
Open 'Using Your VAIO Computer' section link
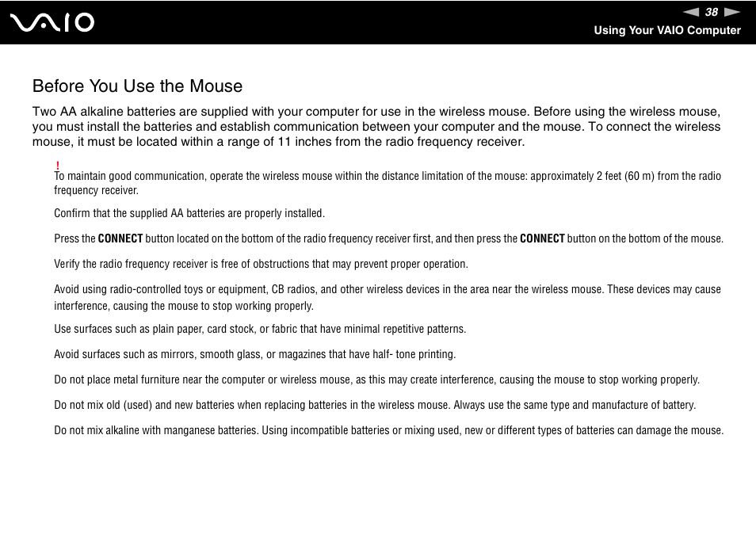(666, 30)
